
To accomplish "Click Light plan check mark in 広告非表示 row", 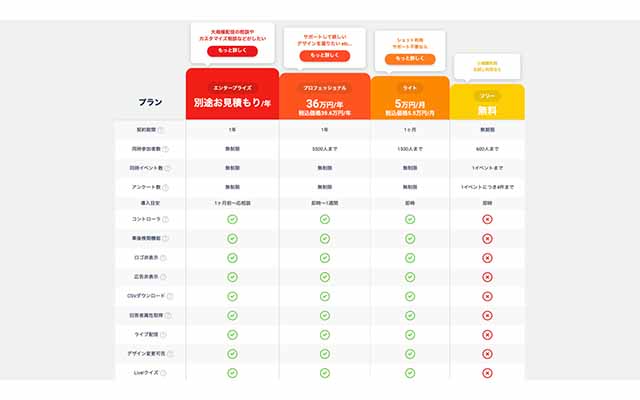I will click(x=410, y=277).
